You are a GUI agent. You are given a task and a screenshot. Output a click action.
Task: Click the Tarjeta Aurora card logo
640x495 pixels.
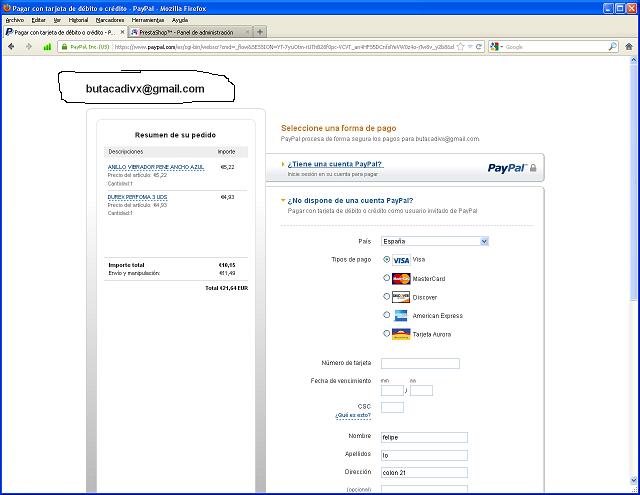[x=401, y=334]
